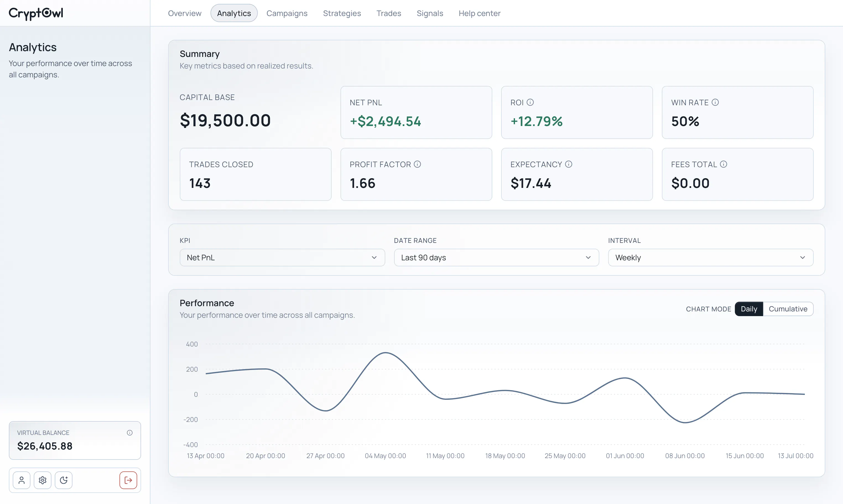Screen dimensions: 843x504
Task: Click the Win Rate info icon
Action: 715,102
